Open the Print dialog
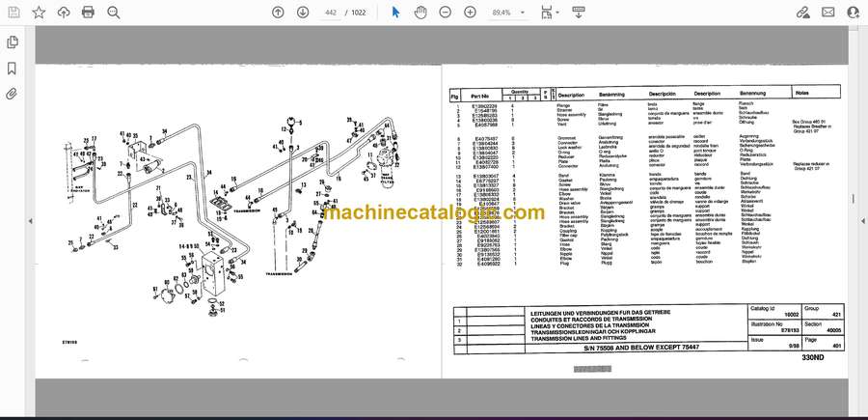The height and width of the screenshot is (420, 868). coord(88,13)
